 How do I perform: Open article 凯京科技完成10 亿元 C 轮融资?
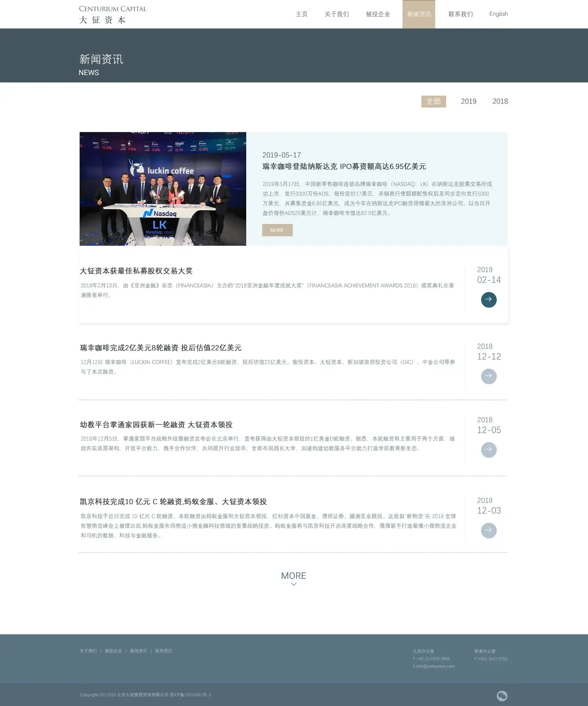point(173,502)
